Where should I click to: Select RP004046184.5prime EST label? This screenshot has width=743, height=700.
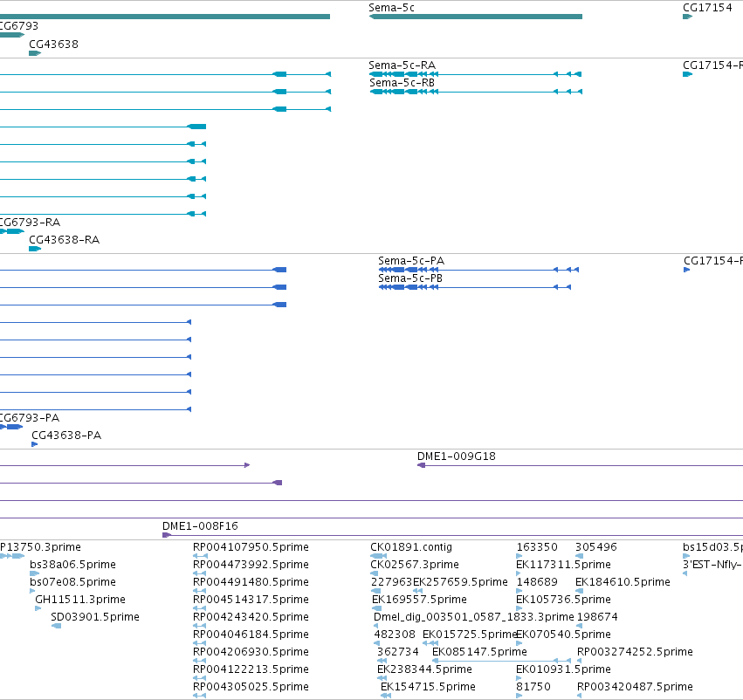tap(251, 635)
